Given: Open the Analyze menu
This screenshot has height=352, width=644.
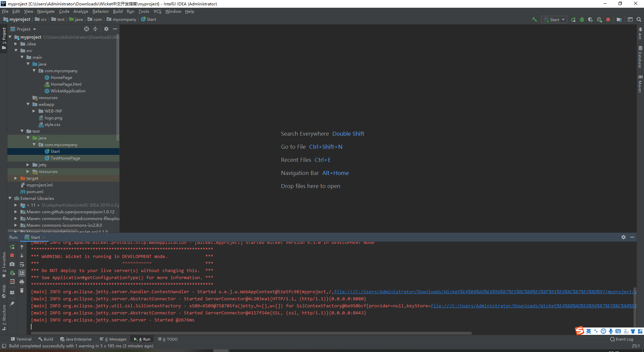Looking at the screenshot, I should point(80,11).
